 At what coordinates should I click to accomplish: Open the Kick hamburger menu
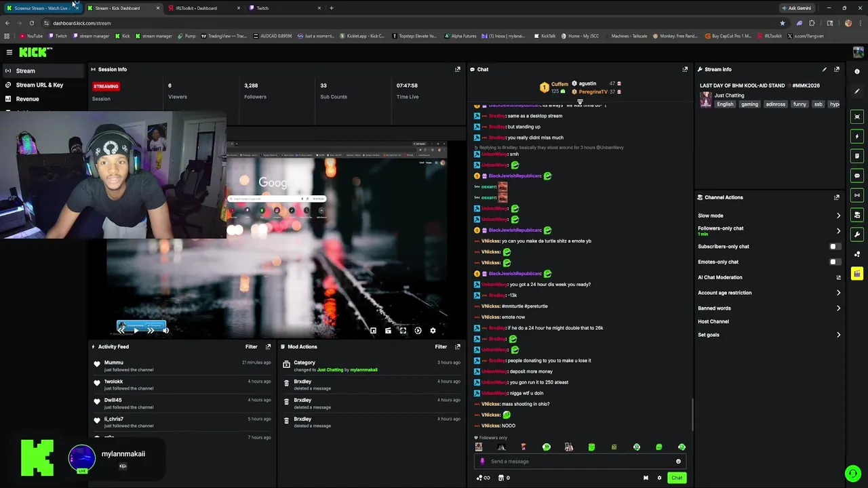point(9,52)
